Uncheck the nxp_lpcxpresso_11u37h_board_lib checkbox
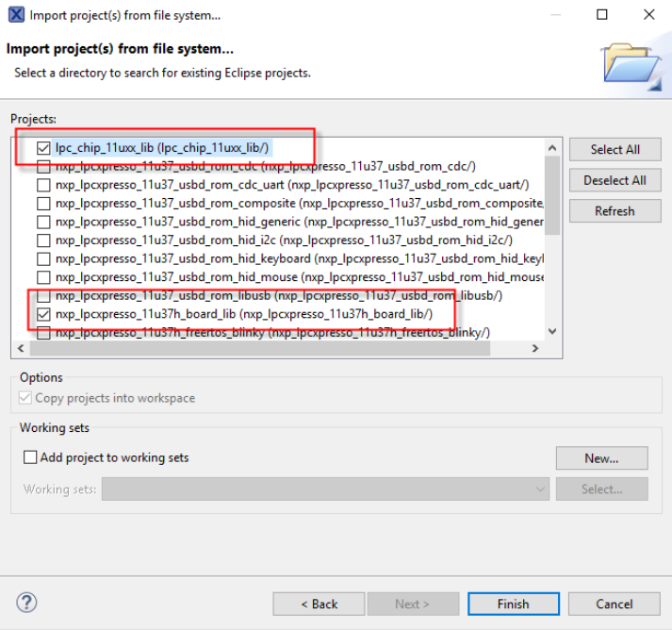 pyautogui.click(x=43, y=314)
